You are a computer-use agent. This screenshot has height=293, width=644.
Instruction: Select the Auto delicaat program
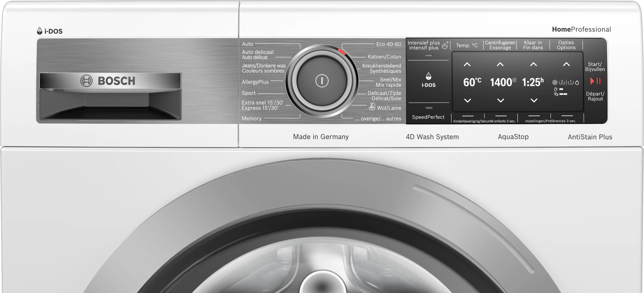coord(258,55)
